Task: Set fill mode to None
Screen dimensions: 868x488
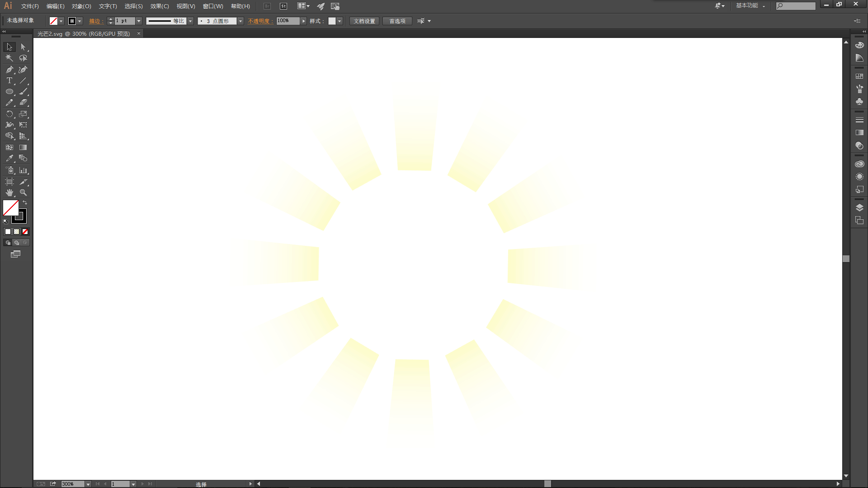Action: coord(25,232)
